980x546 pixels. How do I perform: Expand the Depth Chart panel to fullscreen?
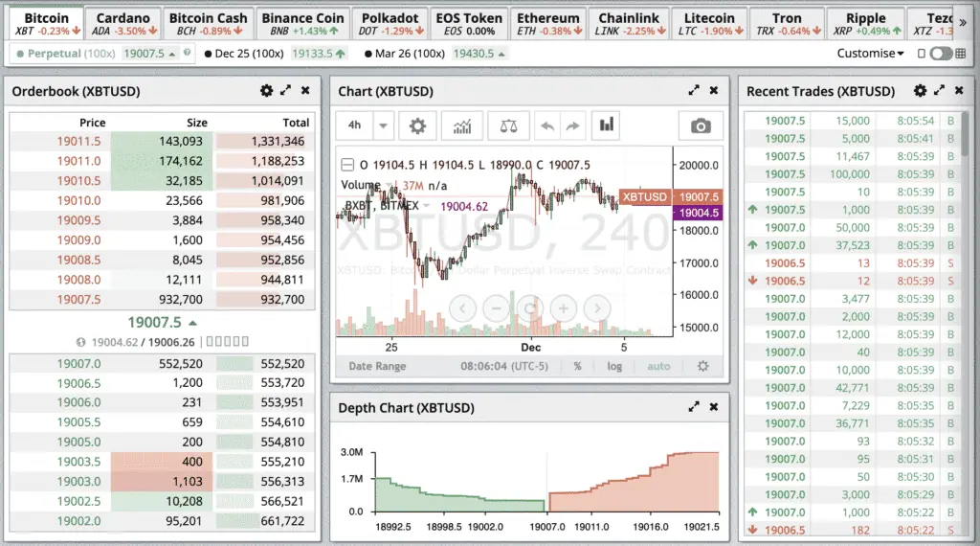click(x=694, y=406)
